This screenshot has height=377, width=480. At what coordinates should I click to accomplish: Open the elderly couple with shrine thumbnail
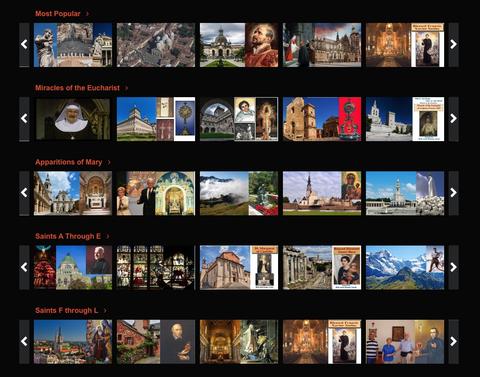pos(156,193)
